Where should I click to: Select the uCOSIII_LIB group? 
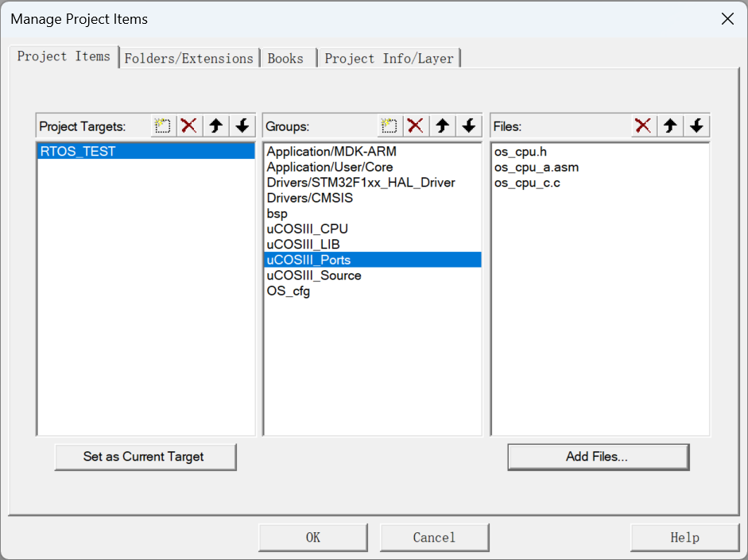tap(373, 244)
